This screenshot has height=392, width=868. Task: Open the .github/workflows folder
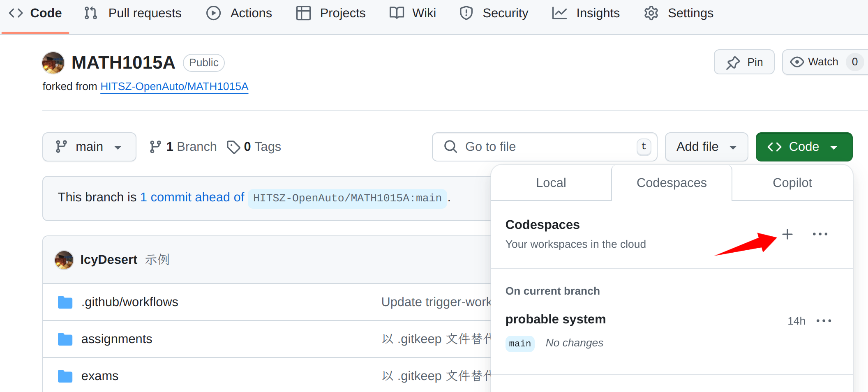(129, 302)
